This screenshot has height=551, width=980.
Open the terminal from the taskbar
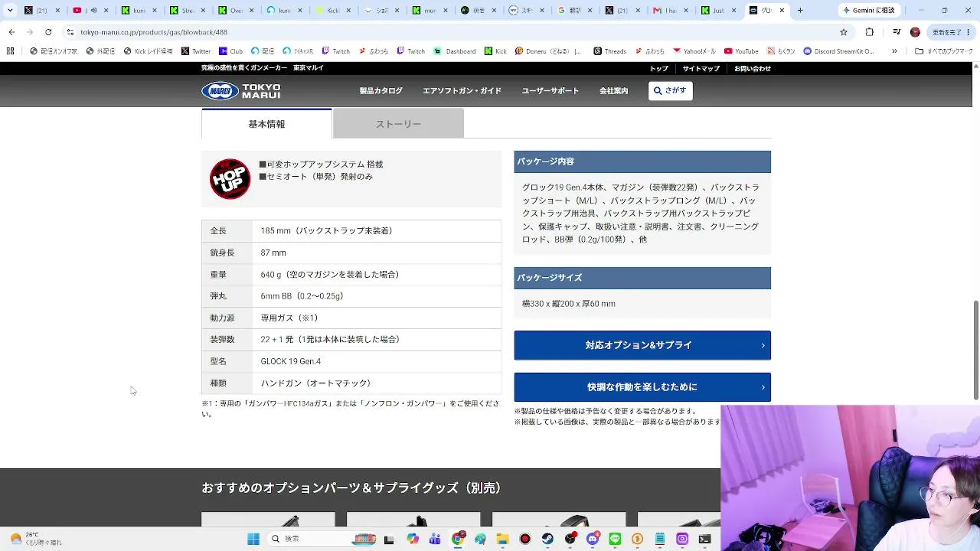[704, 539]
